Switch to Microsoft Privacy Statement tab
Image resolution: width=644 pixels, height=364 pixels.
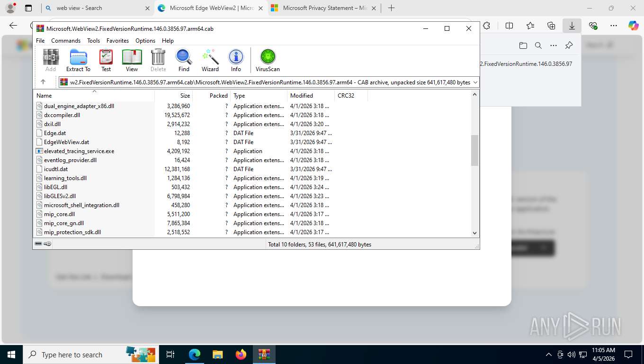(x=323, y=8)
